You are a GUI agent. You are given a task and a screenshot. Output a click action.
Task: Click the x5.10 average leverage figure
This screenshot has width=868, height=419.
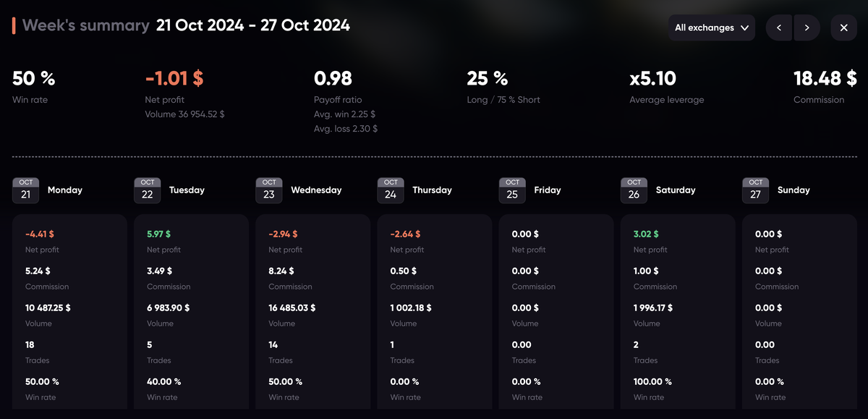pyautogui.click(x=653, y=78)
